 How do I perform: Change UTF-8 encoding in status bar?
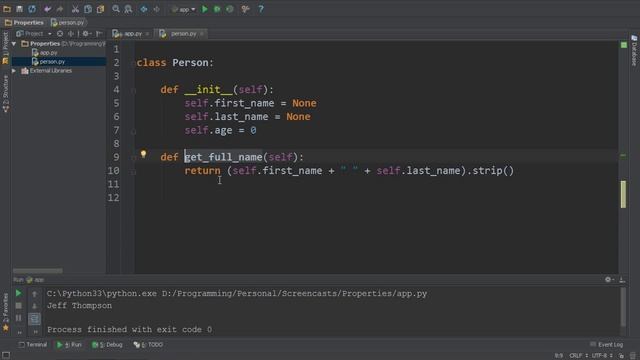click(602, 356)
